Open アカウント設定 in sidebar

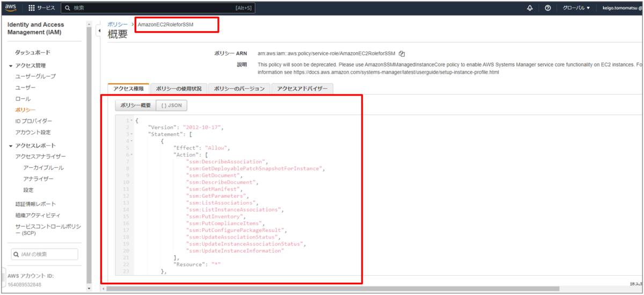tap(33, 132)
